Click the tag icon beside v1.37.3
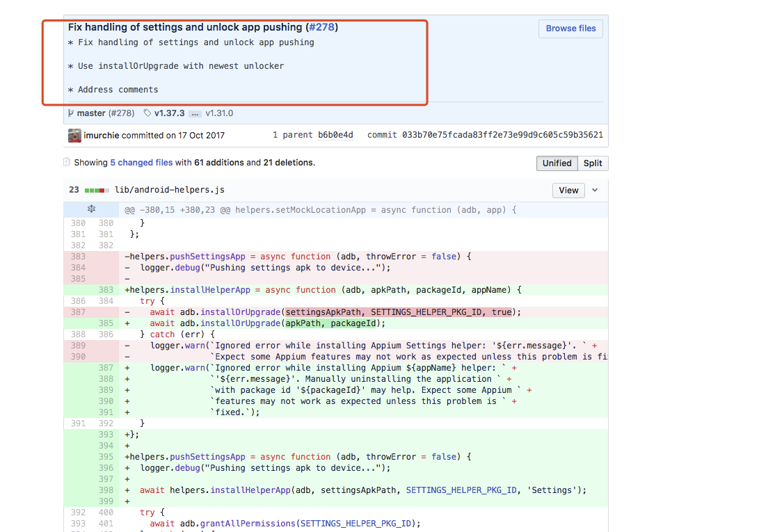 (147, 113)
